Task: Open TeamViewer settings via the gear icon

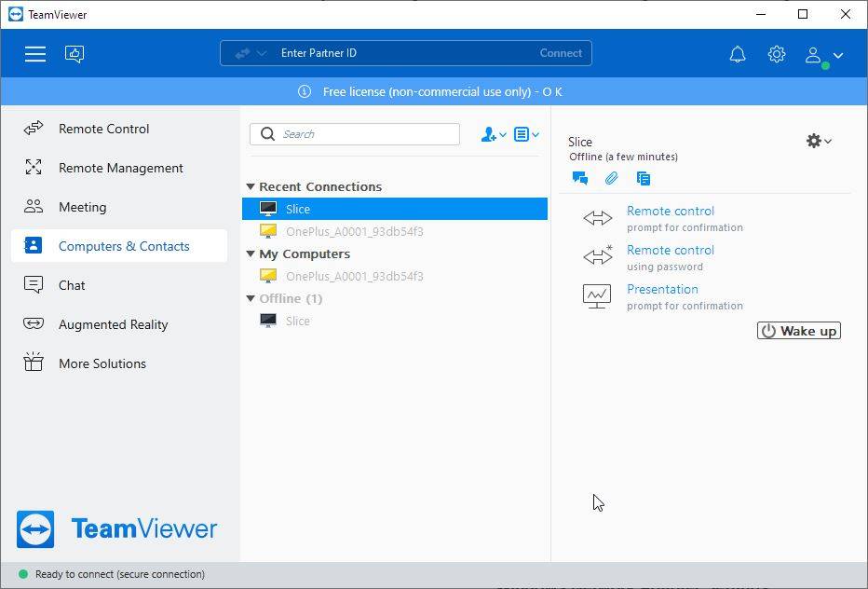Action: (777, 53)
